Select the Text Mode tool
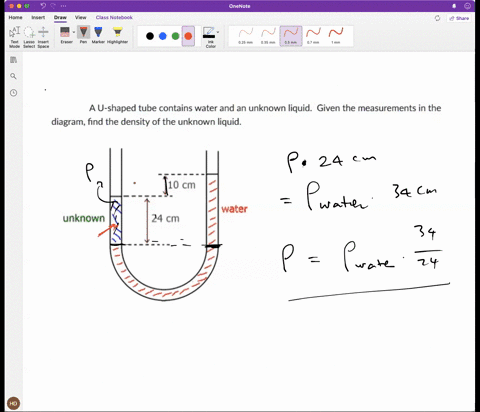This screenshot has height=412, width=480. click(x=15, y=37)
